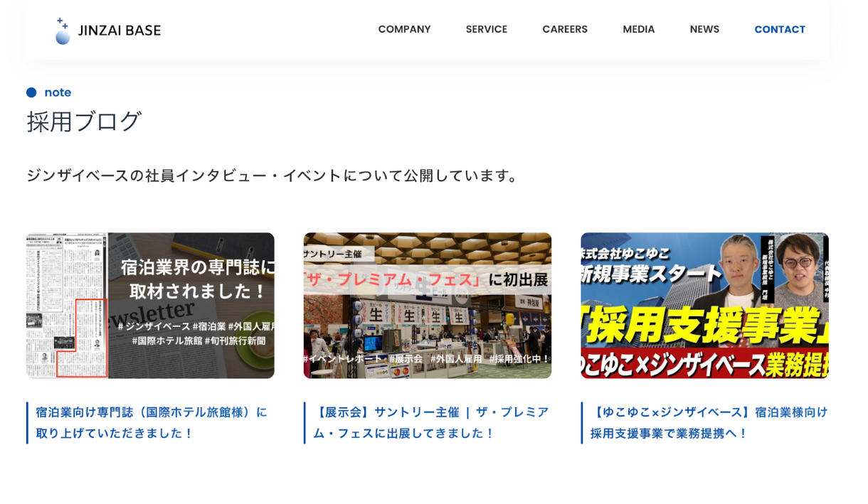The image size is (868, 504).
Task: Open the SERVICE menu item
Action: coord(487,29)
